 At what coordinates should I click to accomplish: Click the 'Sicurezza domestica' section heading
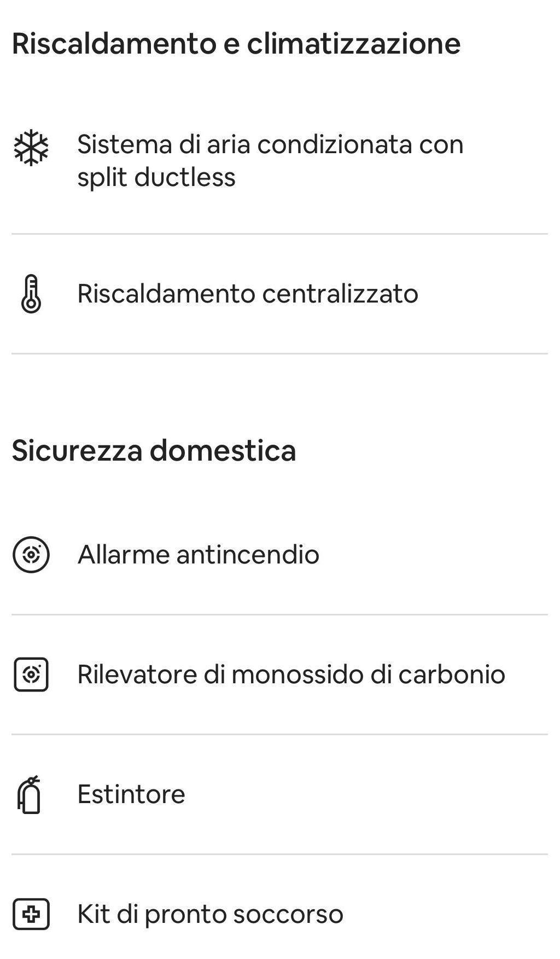[154, 451]
